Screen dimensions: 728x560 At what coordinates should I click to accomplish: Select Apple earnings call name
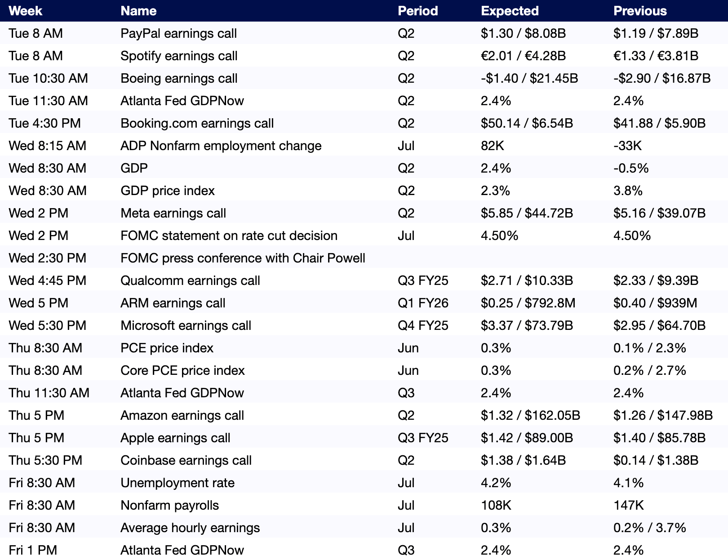[x=175, y=438]
